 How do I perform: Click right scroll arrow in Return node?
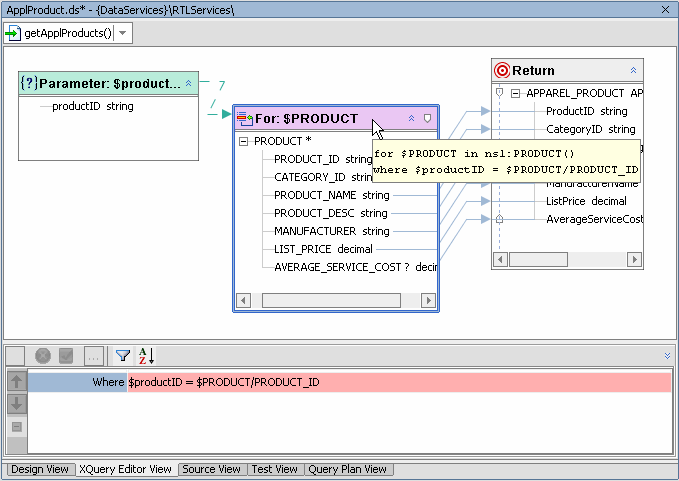tap(634, 260)
